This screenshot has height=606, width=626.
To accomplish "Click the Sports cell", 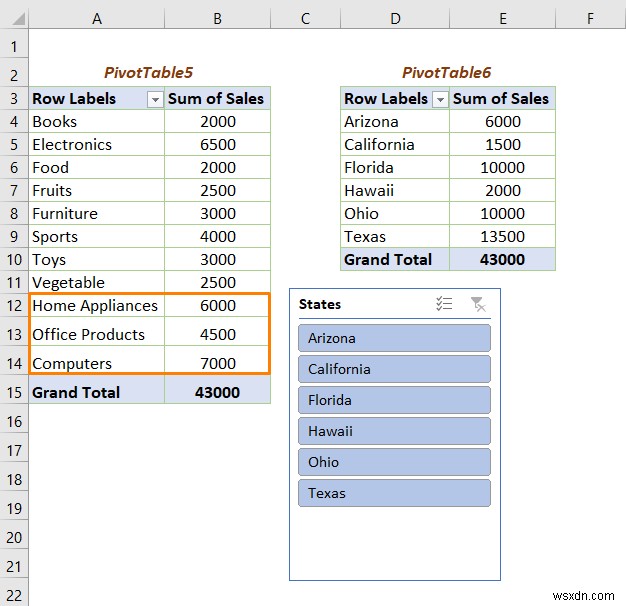I will click(x=97, y=236).
